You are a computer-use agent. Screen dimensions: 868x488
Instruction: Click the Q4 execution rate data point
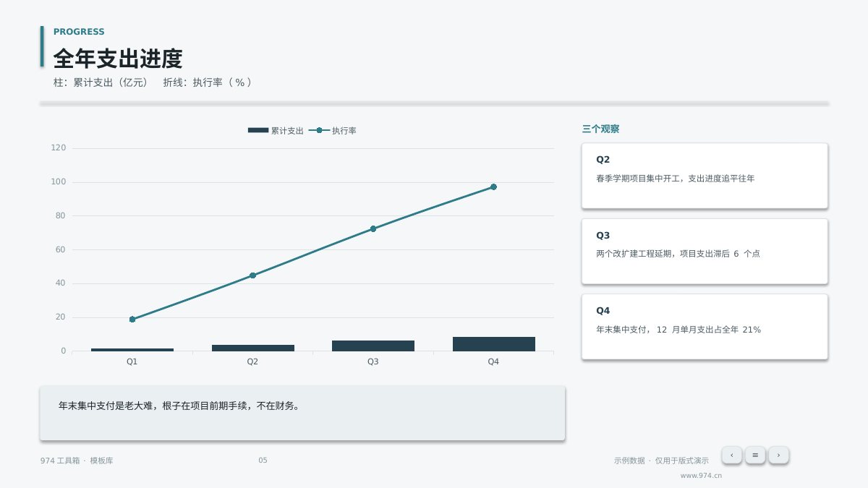(493, 187)
